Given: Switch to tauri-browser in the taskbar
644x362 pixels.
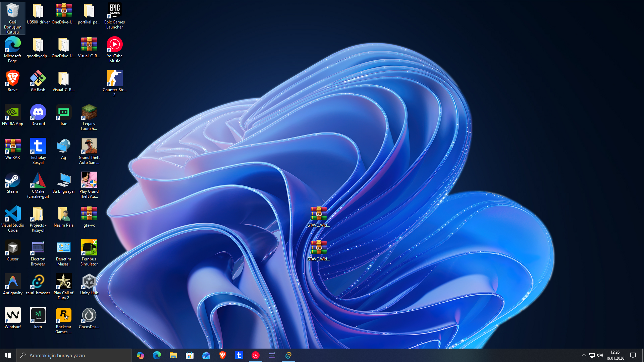Looking at the screenshot, I should 288,355.
